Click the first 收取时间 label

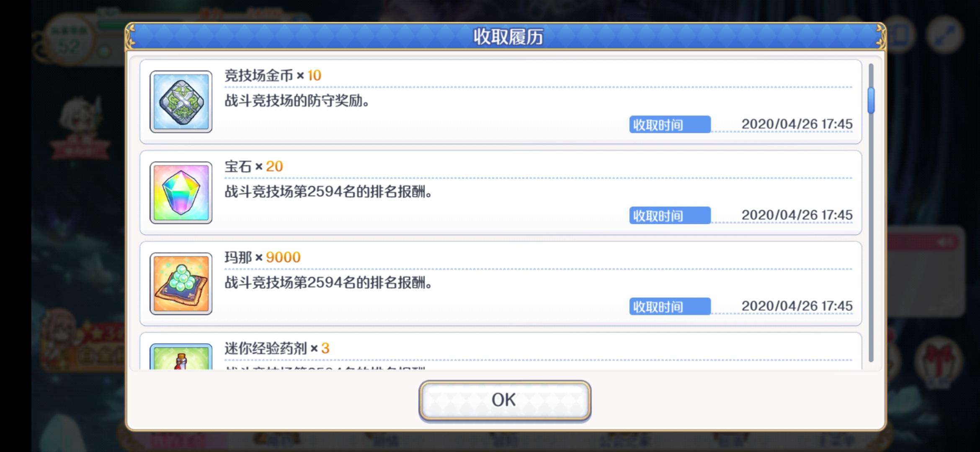[x=670, y=125]
